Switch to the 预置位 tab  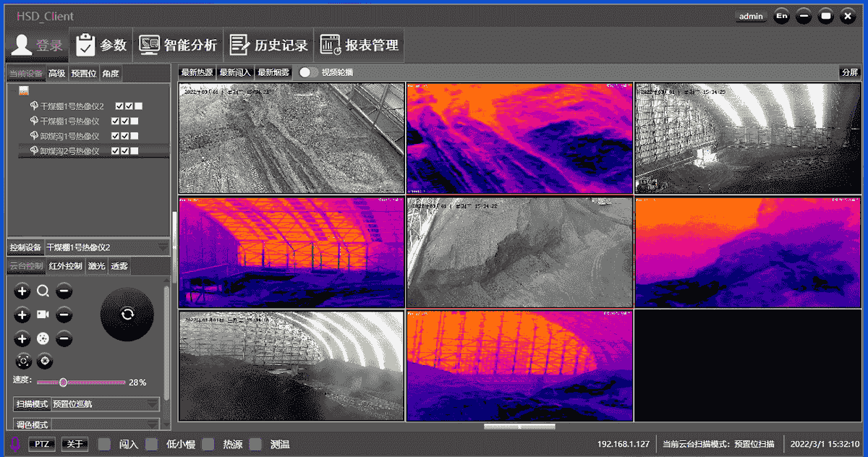point(83,73)
